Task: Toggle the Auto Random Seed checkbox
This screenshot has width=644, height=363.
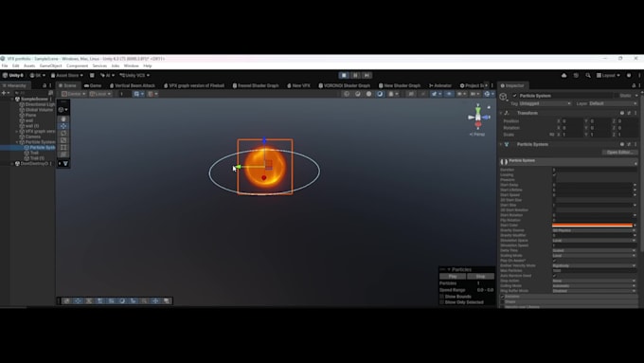Action: click(x=554, y=276)
